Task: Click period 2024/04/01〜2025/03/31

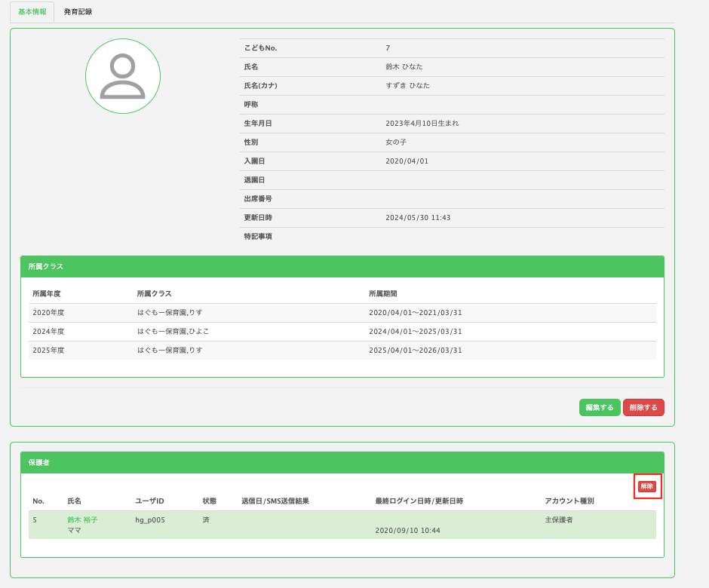Action: (x=416, y=331)
